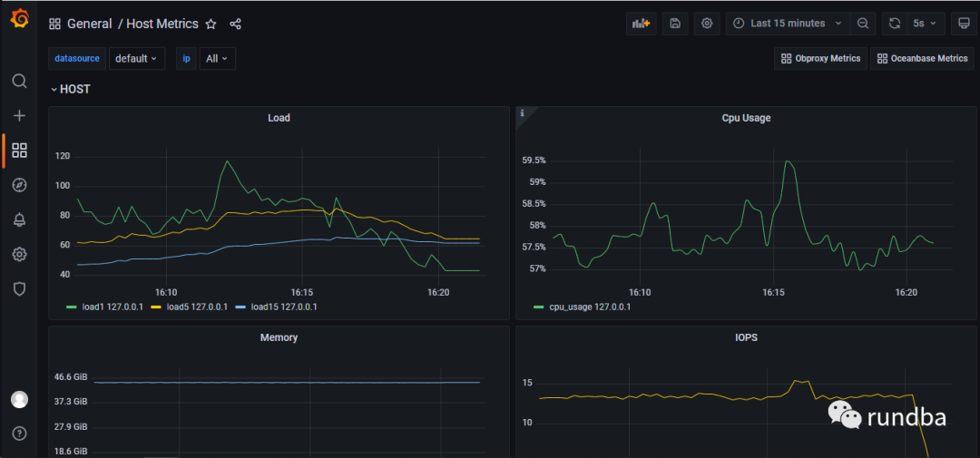980x458 pixels.
Task: Open the Server Admin shield icon
Action: (19, 288)
